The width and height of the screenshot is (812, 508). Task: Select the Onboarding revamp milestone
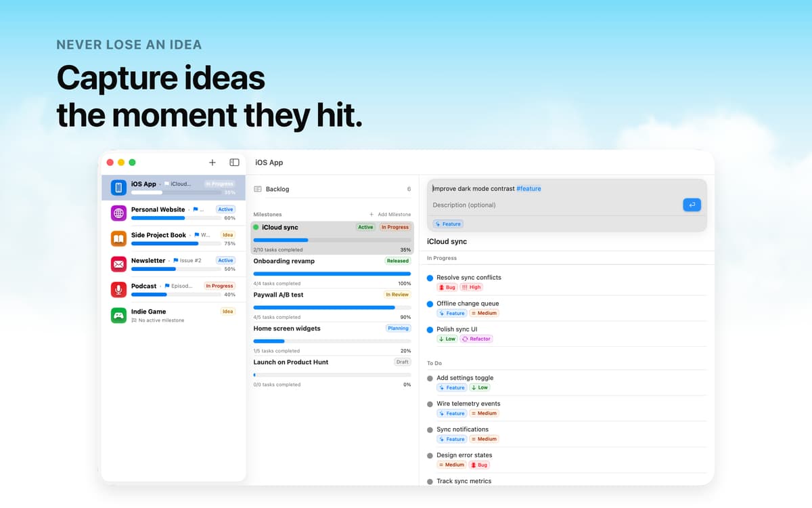pyautogui.click(x=332, y=271)
